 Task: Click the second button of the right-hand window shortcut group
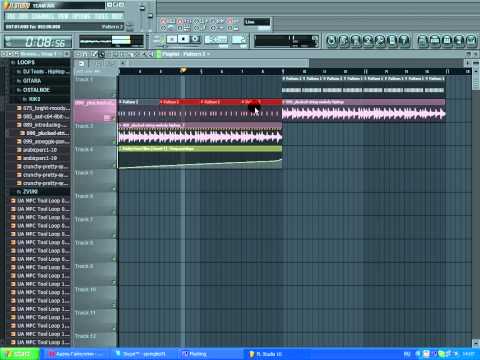click(435, 41)
